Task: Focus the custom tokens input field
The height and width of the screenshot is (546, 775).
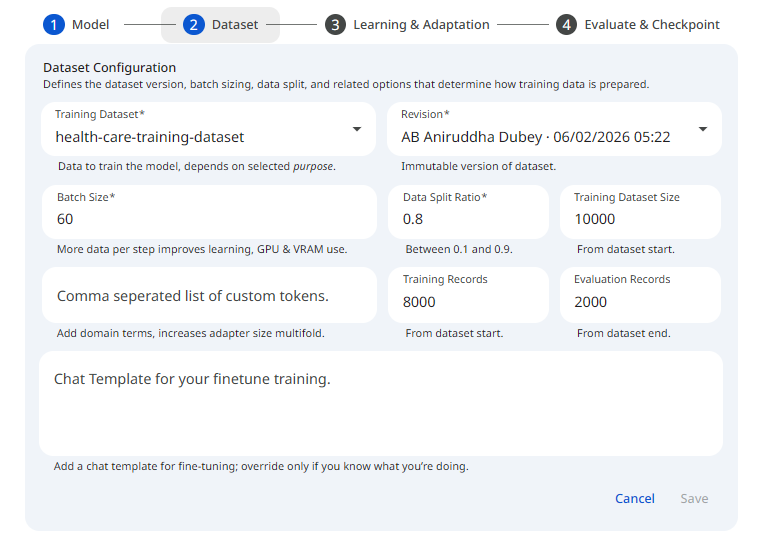Action: (208, 296)
